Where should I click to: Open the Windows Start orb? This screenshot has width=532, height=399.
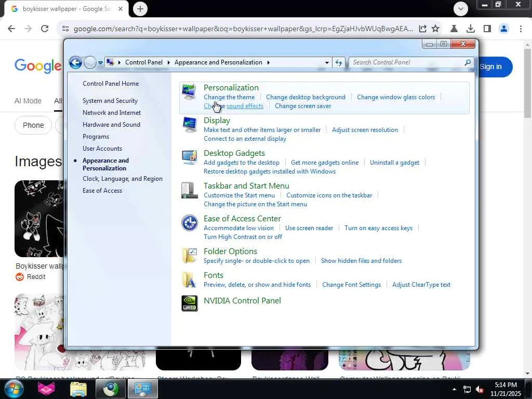point(14,389)
